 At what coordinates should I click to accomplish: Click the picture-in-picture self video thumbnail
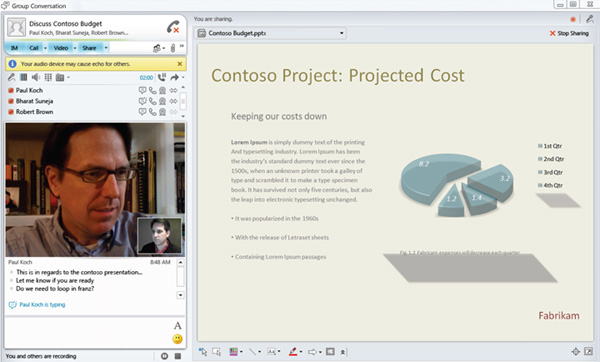[x=160, y=236]
